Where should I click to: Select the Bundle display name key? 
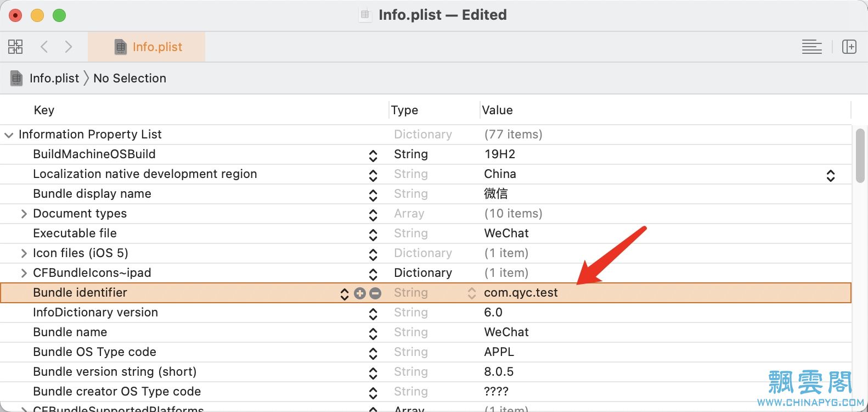point(92,194)
